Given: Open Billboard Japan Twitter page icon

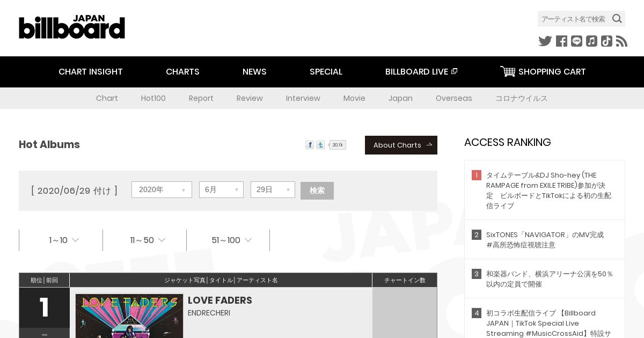Looking at the screenshot, I should [x=545, y=41].
